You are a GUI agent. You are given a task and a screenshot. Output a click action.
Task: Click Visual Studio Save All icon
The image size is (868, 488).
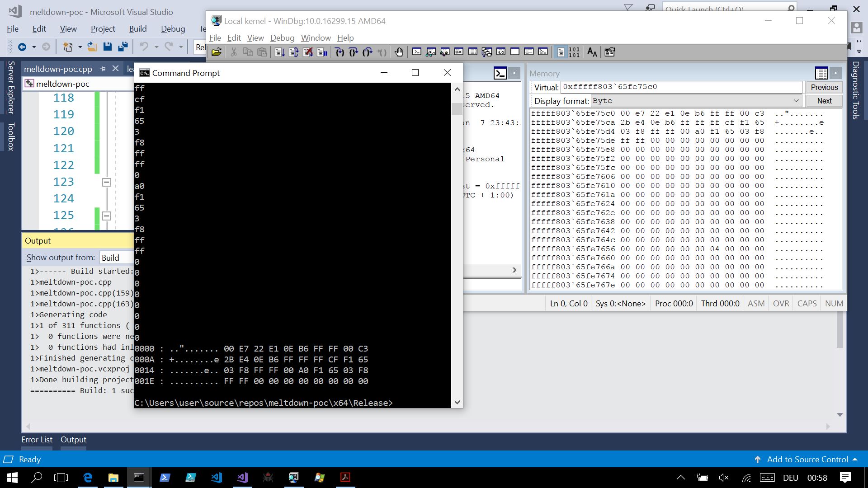pos(122,47)
